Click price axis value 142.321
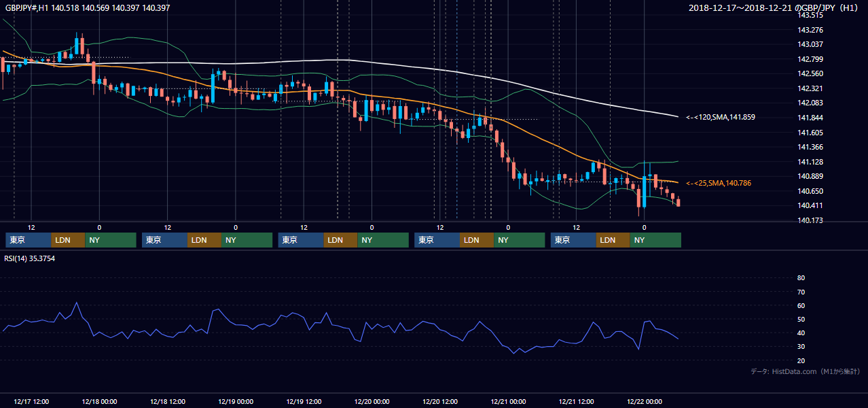Viewport: 868px width, 408px height. pos(810,88)
